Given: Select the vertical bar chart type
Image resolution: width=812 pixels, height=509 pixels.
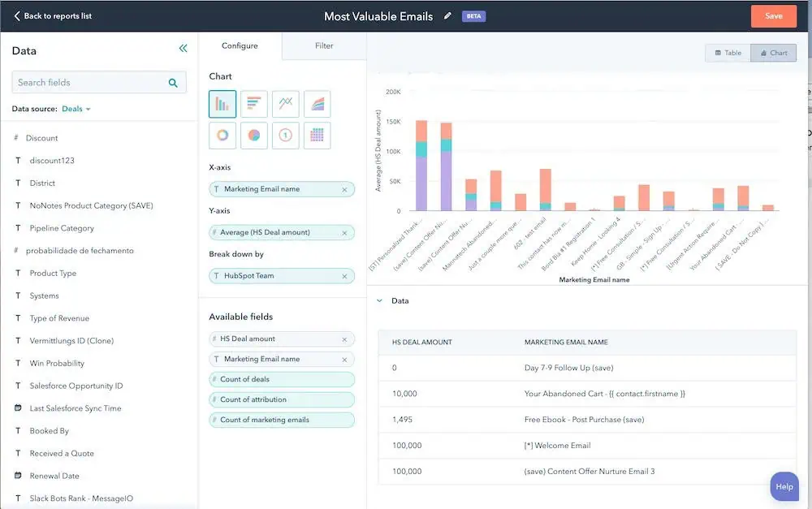Looking at the screenshot, I should point(222,104).
